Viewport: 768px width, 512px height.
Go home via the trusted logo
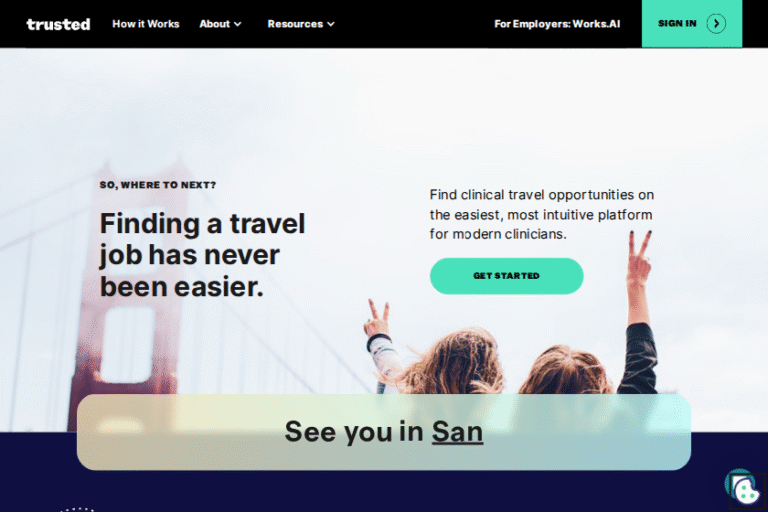[x=58, y=24]
